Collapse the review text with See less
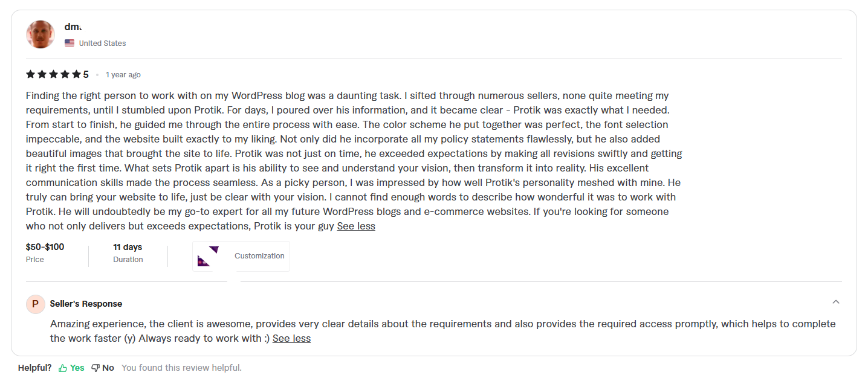The width and height of the screenshot is (868, 378). 356,226
